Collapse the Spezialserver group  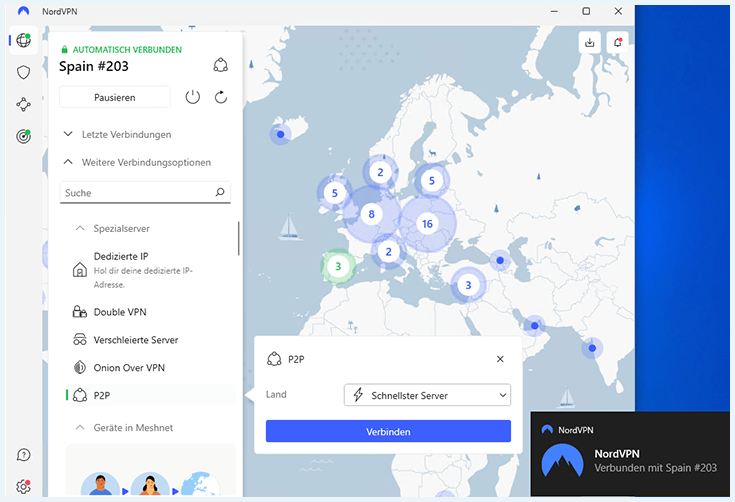point(112,228)
